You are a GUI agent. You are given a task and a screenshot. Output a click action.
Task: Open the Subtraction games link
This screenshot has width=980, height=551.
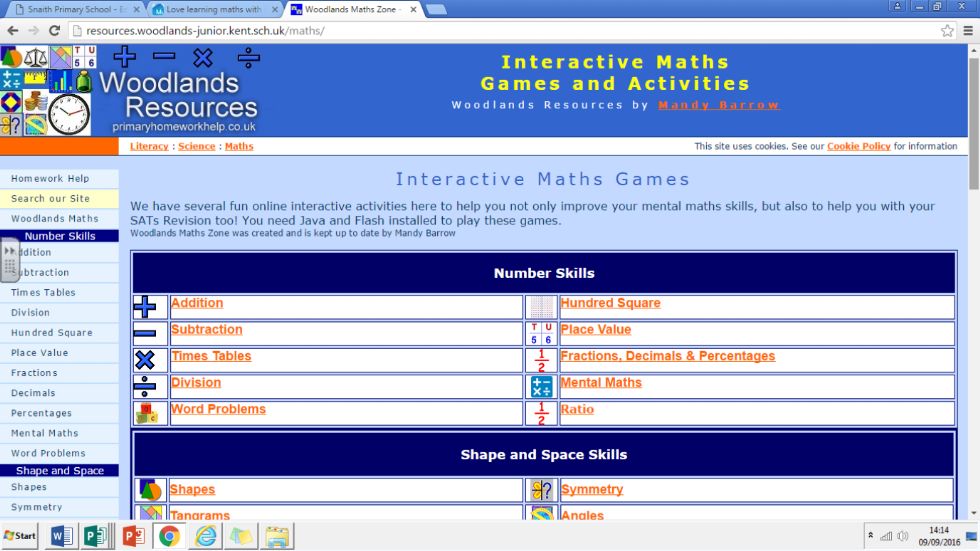[206, 330]
